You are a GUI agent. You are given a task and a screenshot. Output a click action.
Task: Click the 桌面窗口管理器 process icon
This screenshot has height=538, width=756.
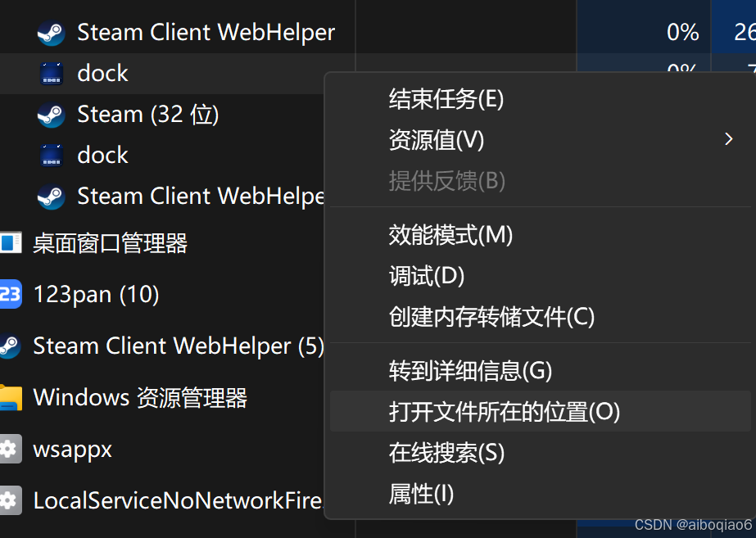coord(11,242)
